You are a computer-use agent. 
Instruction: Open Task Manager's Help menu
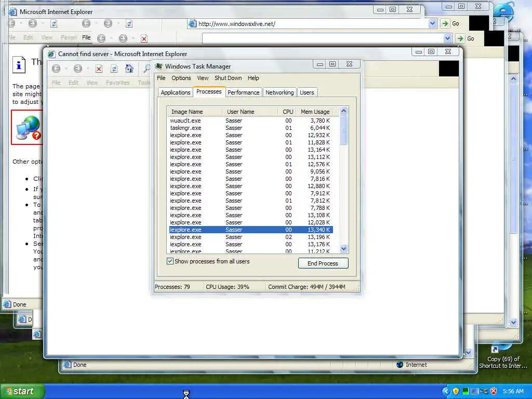coord(253,78)
